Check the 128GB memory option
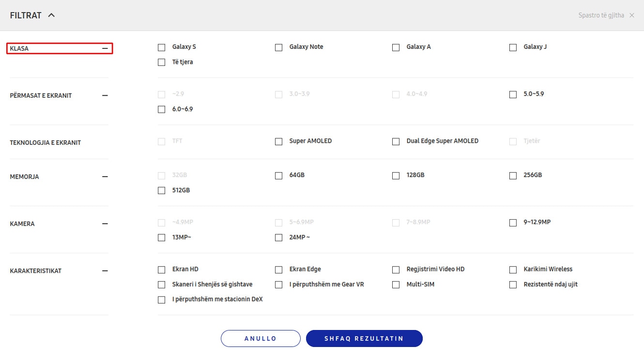This screenshot has width=644, height=360. click(396, 176)
